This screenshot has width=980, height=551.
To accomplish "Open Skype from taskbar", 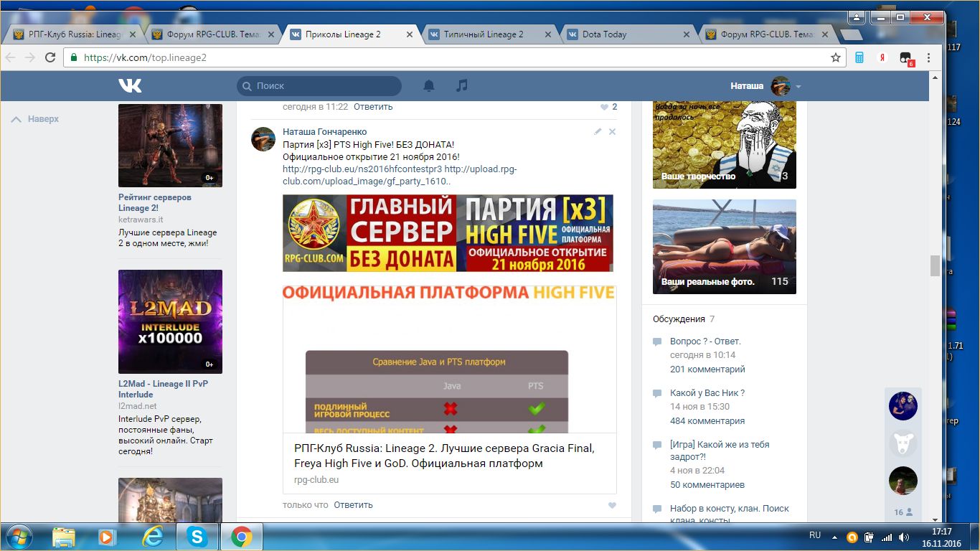I will (197, 537).
